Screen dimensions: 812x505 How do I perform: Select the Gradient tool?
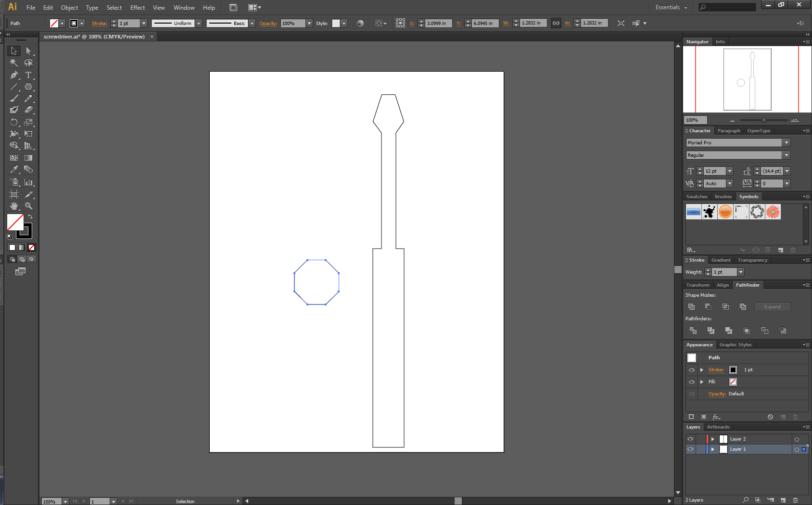pos(28,158)
